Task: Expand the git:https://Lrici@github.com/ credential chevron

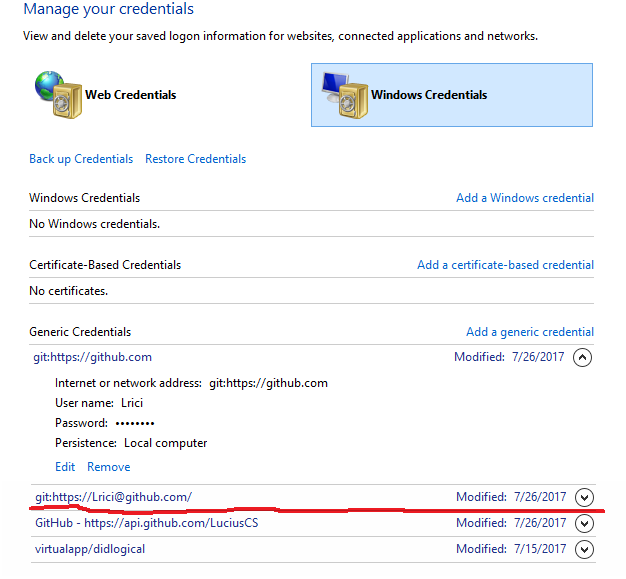Action: coord(584,498)
